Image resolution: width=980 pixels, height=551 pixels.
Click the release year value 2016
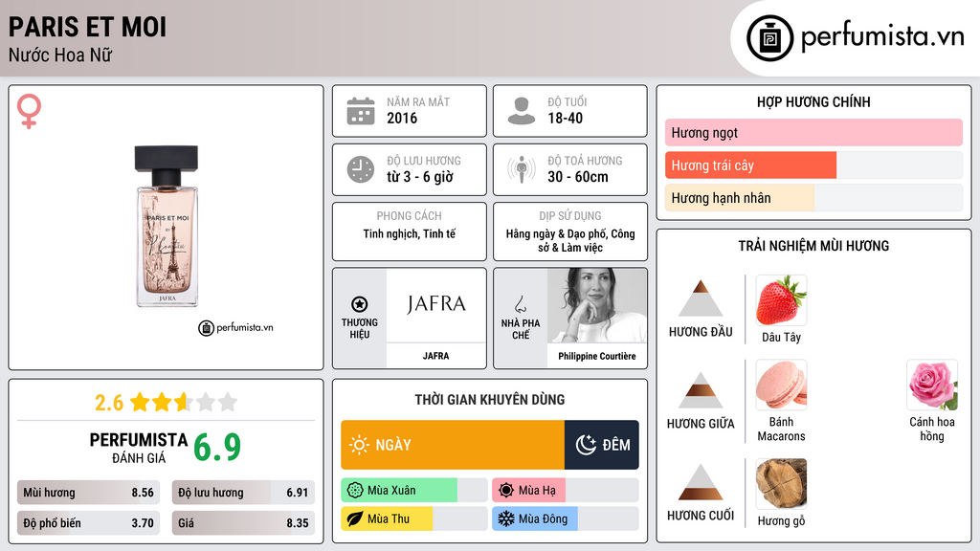click(402, 118)
